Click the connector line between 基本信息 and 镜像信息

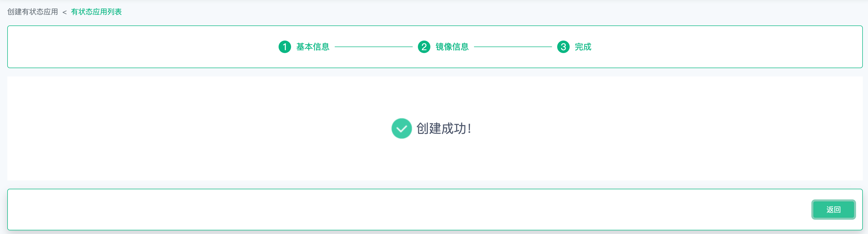[x=374, y=47]
